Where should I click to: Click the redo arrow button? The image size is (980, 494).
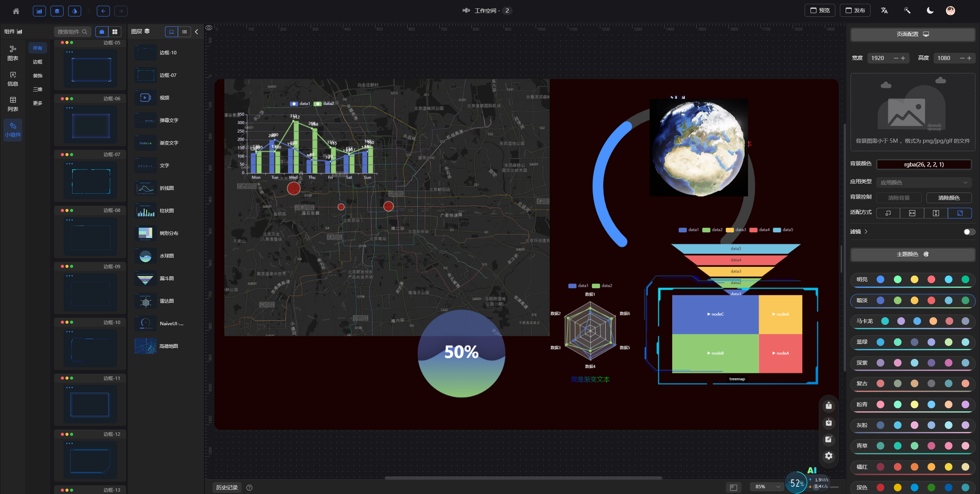[x=121, y=11]
